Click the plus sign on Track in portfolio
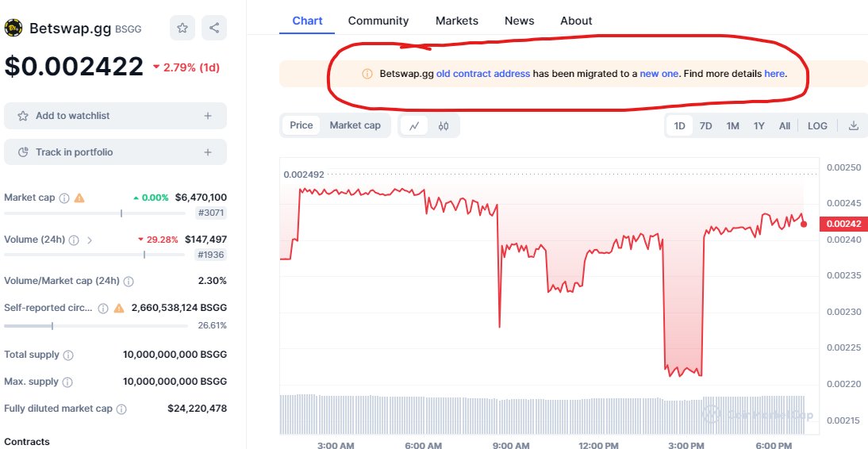The width and height of the screenshot is (868, 449). coord(208,152)
